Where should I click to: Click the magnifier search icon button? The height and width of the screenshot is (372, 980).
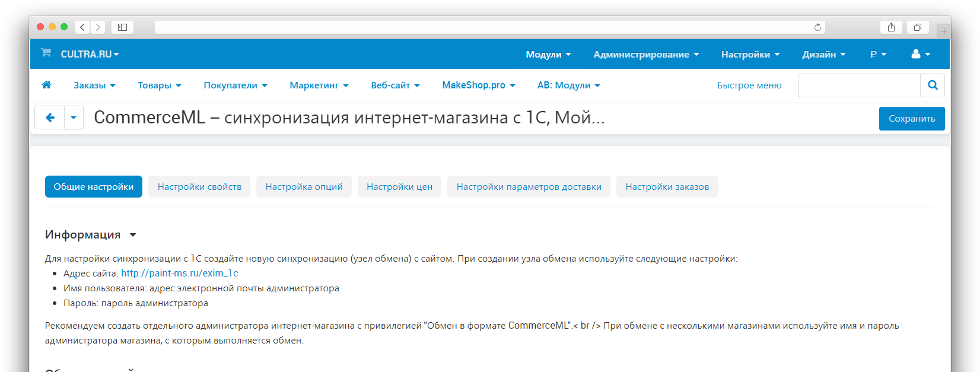click(x=933, y=85)
